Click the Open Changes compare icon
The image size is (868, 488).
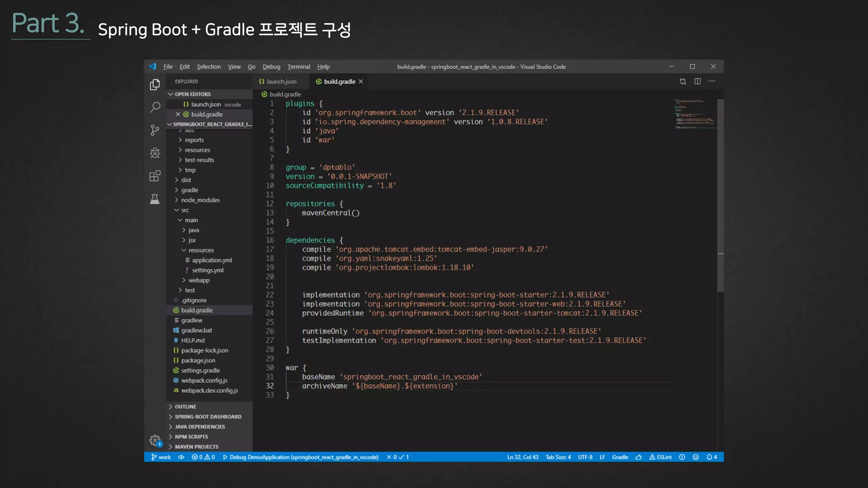coord(683,81)
